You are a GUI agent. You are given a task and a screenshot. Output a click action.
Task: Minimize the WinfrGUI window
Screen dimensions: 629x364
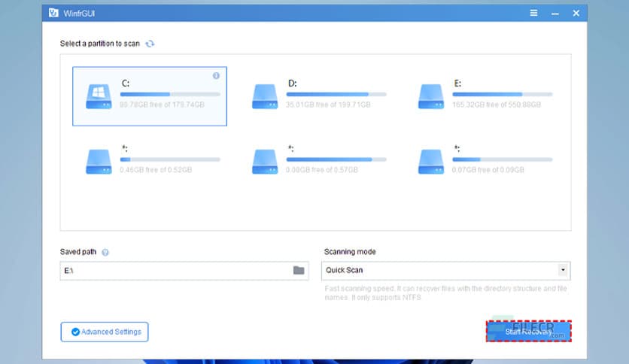(x=555, y=14)
